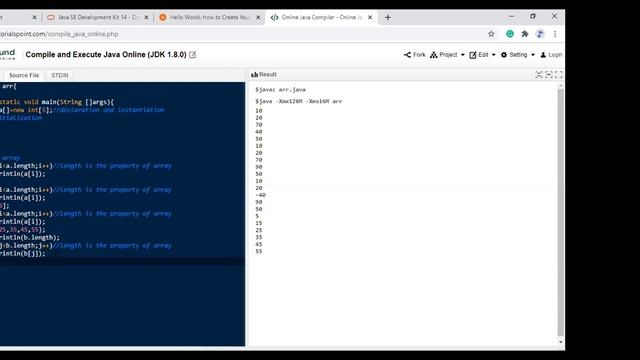
Task: Minimize the Chrome window
Action: pyautogui.click(x=511, y=16)
